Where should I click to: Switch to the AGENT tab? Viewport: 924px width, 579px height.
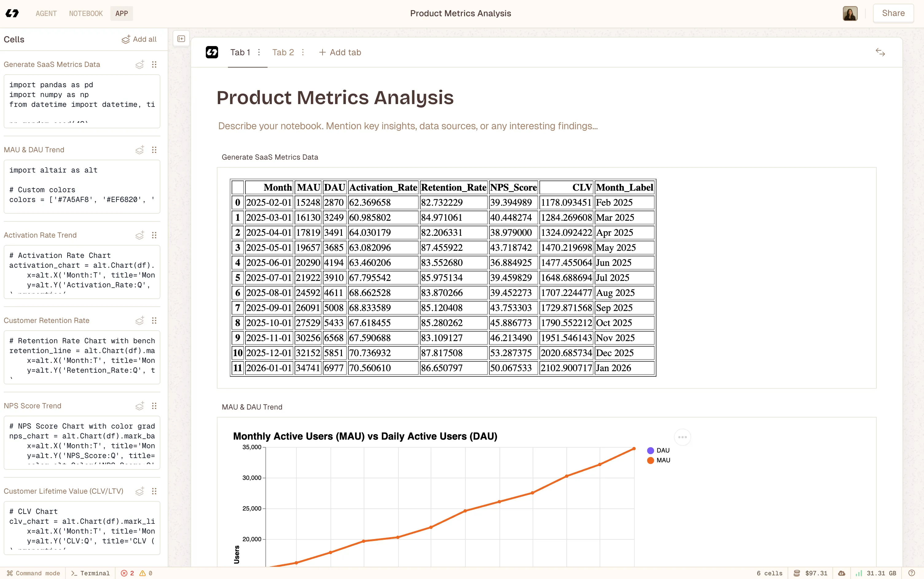coord(46,13)
